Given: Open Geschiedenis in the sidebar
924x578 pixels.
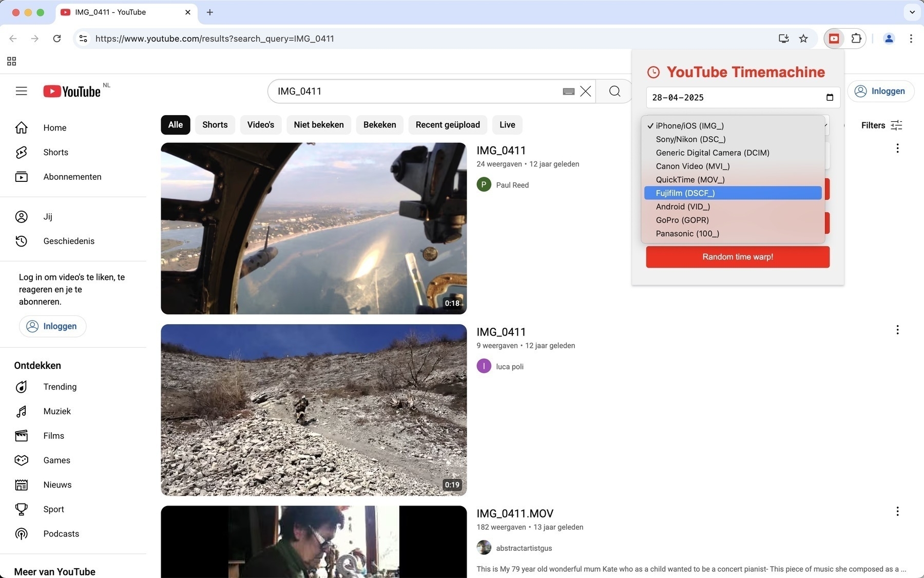Looking at the screenshot, I should click(x=69, y=241).
